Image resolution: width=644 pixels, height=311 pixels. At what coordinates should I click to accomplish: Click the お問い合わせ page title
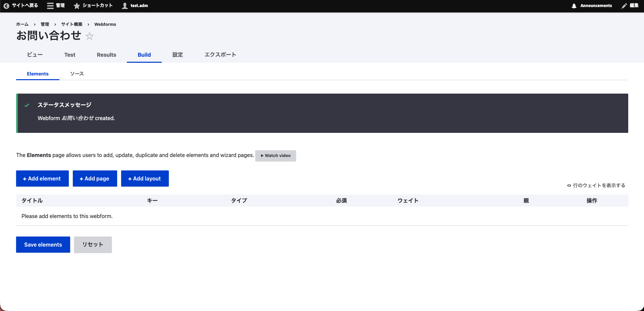[49, 36]
